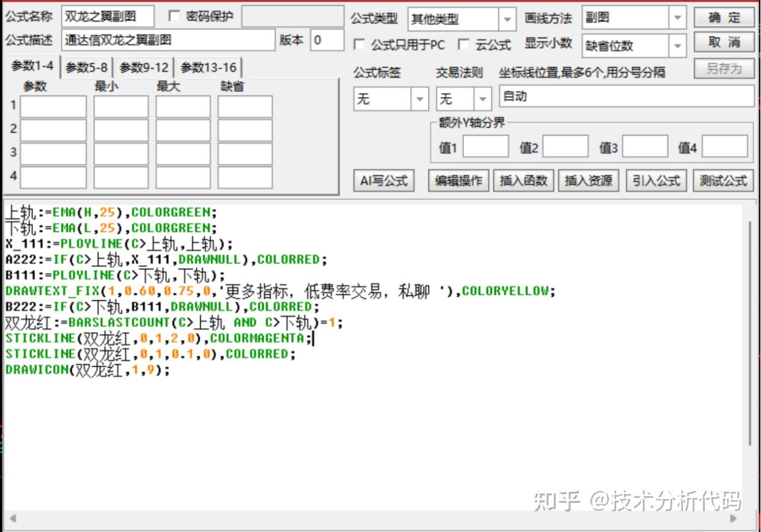
Task: Click the line X_111:=PLOYLINE
Action: [x=119, y=244]
